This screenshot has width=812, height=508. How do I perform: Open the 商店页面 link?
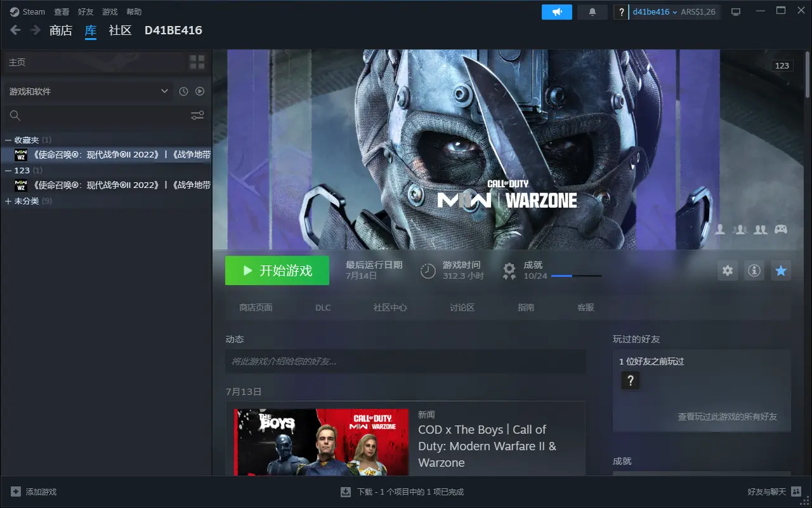pos(256,307)
